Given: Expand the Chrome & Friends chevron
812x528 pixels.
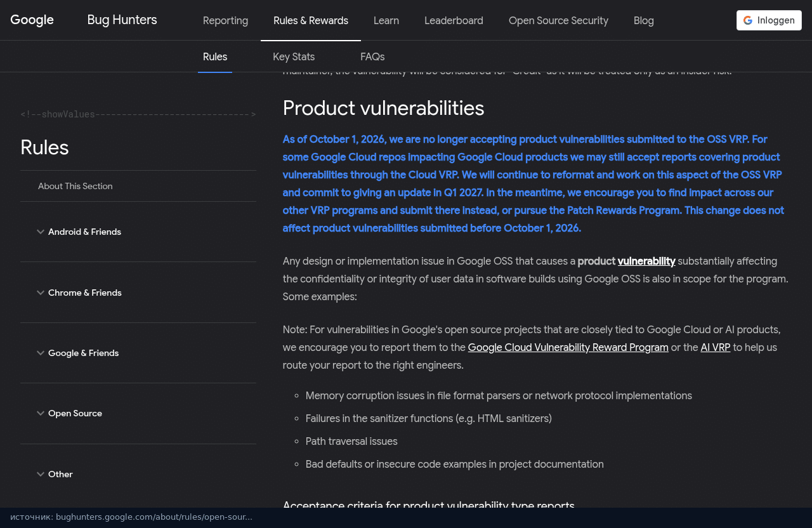Looking at the screenshot, I should [41, 293].
